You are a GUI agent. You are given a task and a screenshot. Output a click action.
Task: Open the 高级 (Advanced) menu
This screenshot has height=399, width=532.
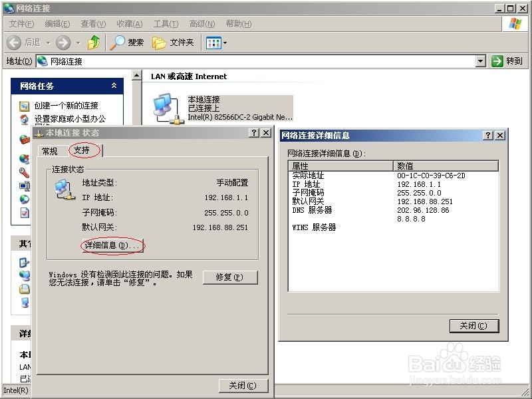201,24
